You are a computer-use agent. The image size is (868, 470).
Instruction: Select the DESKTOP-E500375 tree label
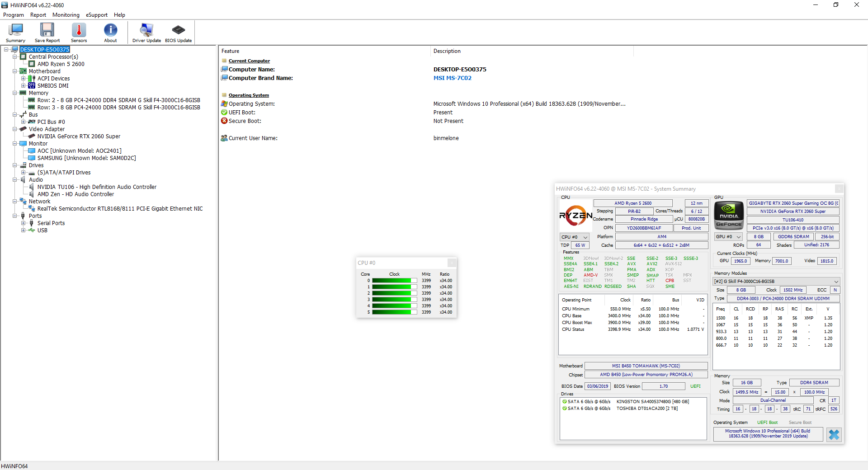click(x=45, y=50)
